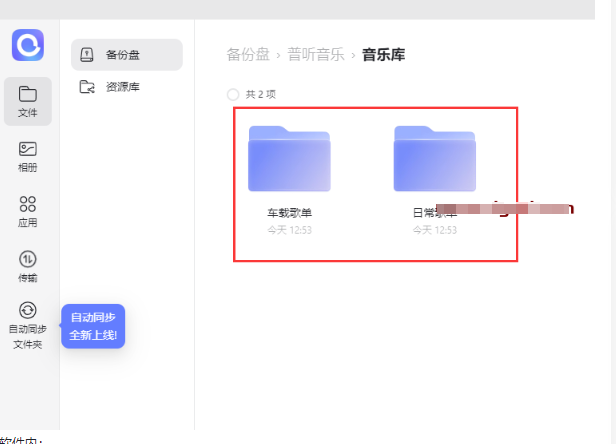Image resolution: width=616 pixels, height=444 pixels.
Task: Click 音乐库 current breadcrumb entry
Action: [383, 54]
